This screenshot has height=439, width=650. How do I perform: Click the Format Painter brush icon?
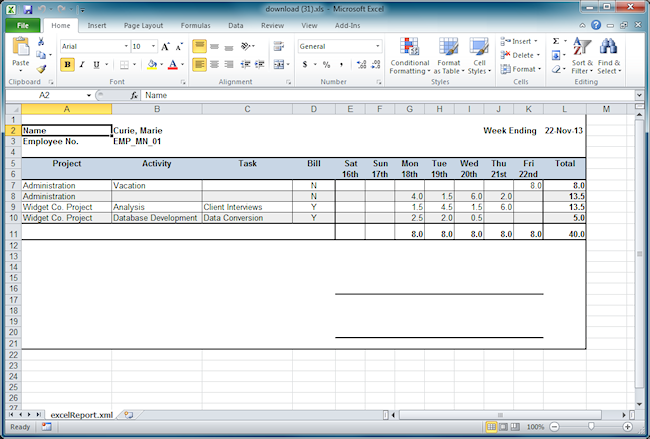tap(41, 68)
